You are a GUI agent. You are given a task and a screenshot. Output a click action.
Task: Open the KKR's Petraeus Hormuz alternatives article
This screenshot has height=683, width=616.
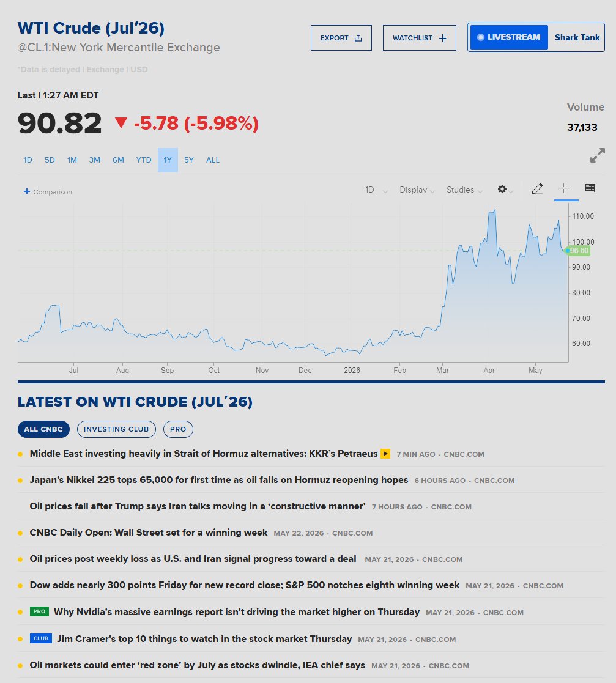[x=204, y=454]
